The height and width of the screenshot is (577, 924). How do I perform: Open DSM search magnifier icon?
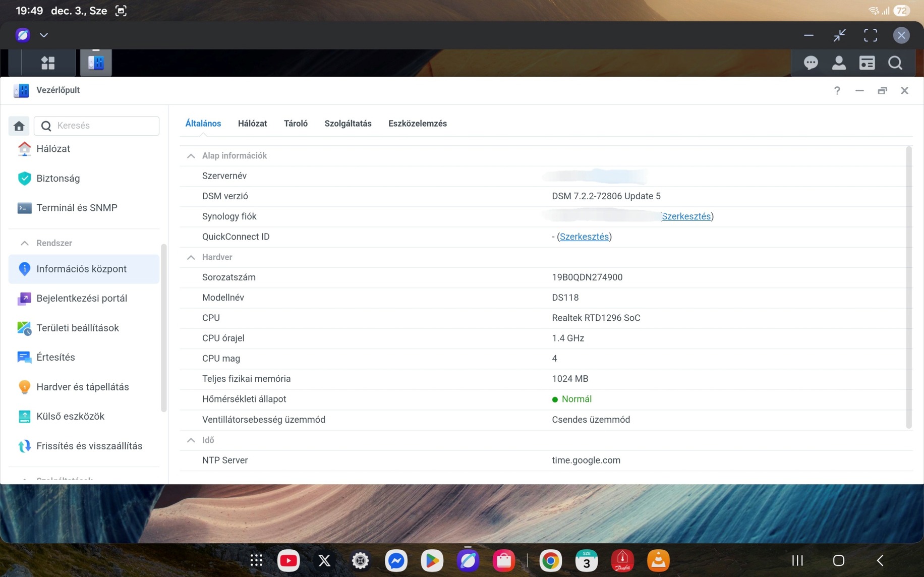895,63
